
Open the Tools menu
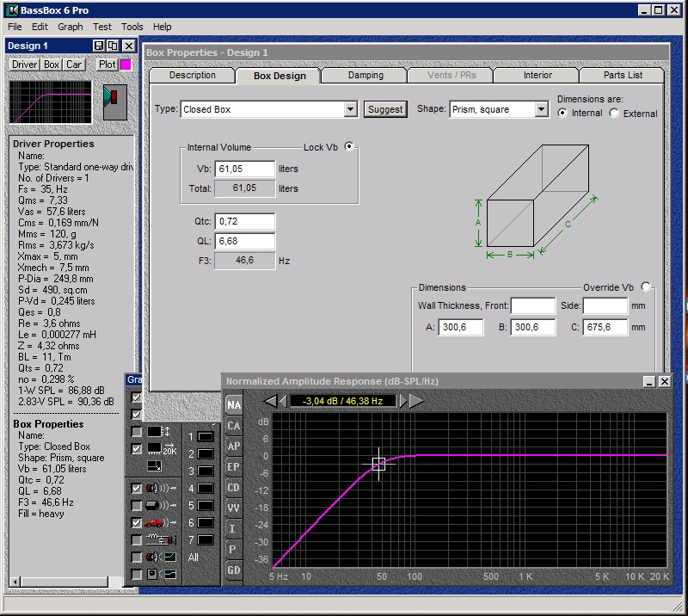click(132, 27)
